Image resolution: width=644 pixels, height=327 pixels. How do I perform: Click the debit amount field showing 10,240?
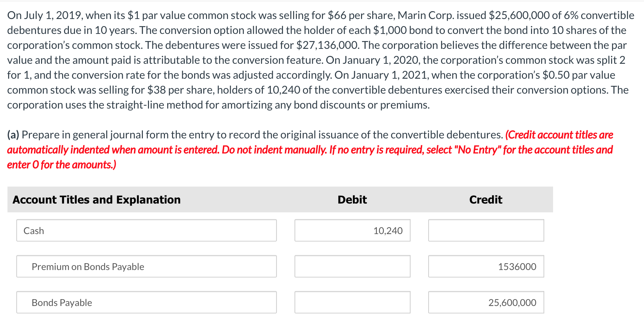tap(352, 231)
